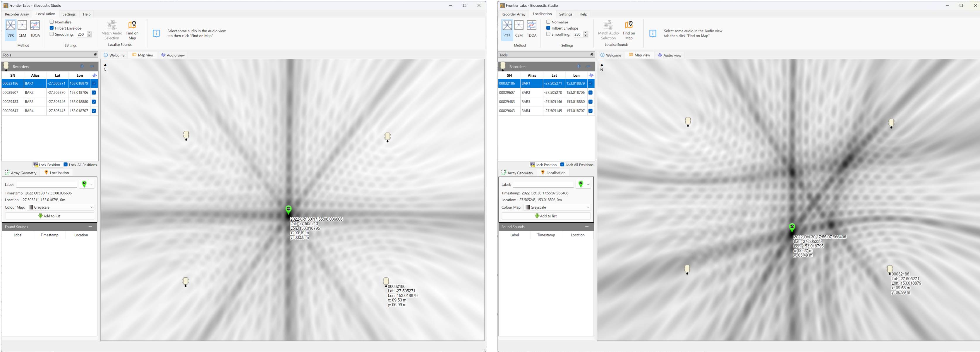
Task: Switch to Welcome tab in right window
Action: coord(611,55)
